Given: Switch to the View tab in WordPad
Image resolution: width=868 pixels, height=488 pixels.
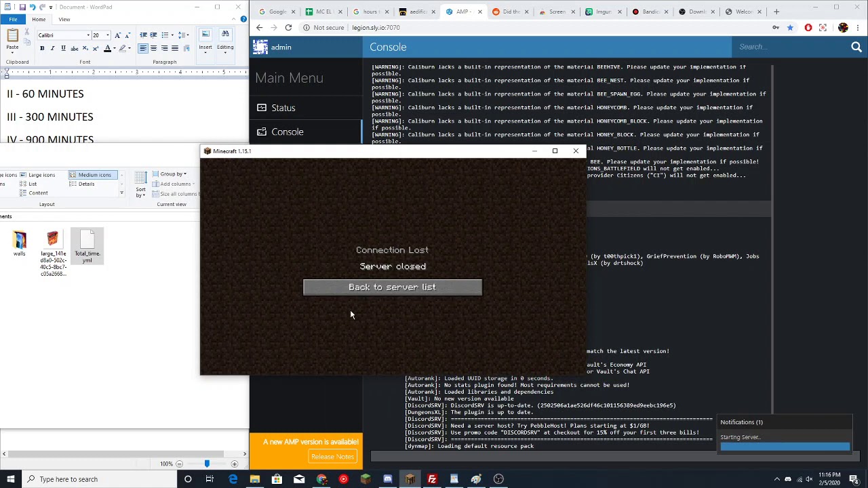Looking at the screenshot, I should [x=64, y=20].
